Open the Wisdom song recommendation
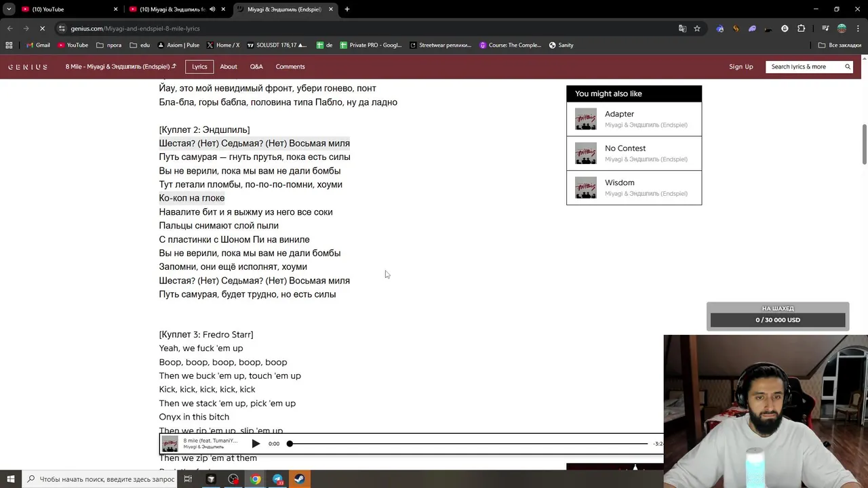 pos(634,188)
